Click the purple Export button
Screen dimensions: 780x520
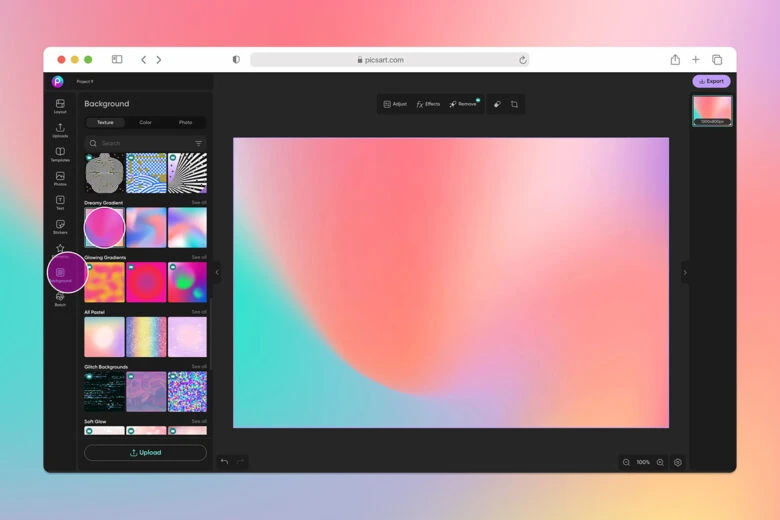[x=711, y=81]
